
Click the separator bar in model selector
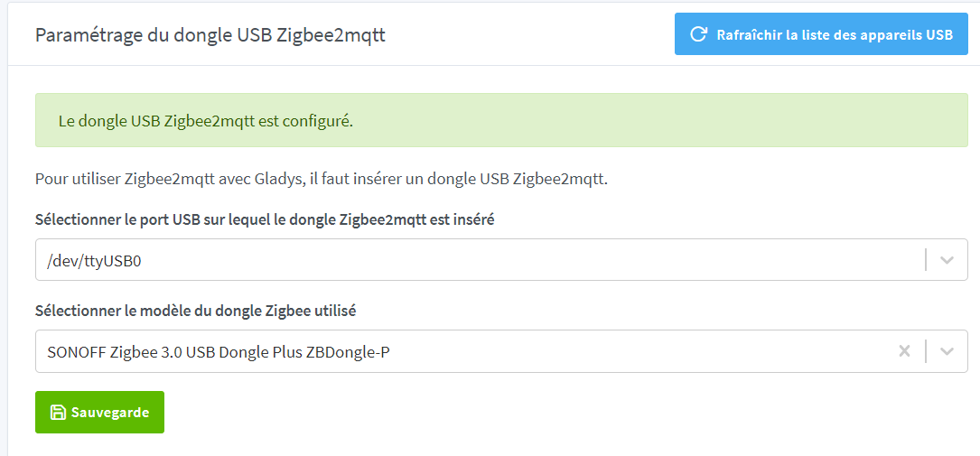[926, 351]
